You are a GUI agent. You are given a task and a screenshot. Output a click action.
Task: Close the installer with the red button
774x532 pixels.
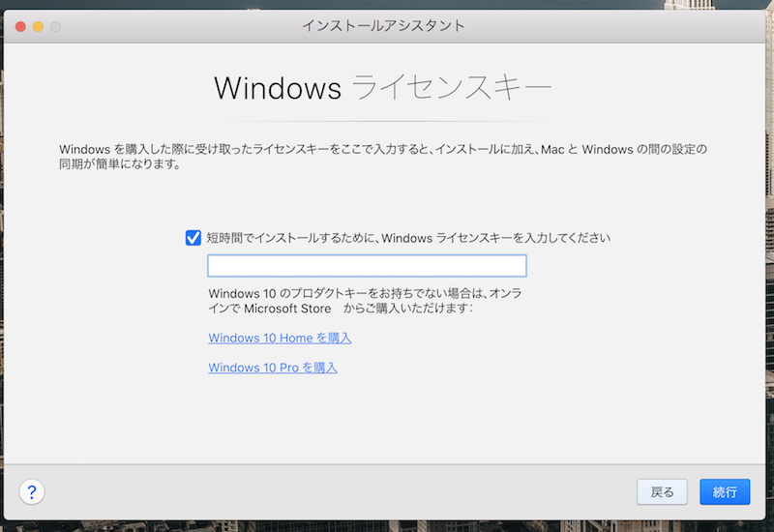pyautogui.click(x=20, y=26)
